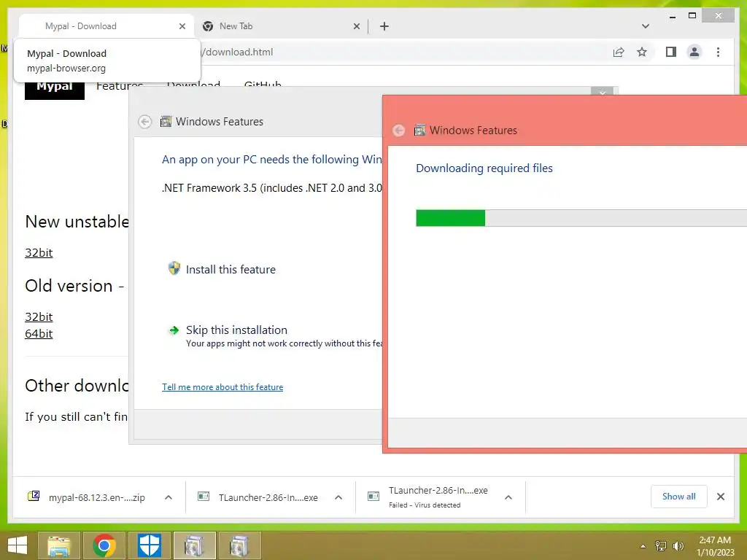Click the network tray icon

[661, 545]
